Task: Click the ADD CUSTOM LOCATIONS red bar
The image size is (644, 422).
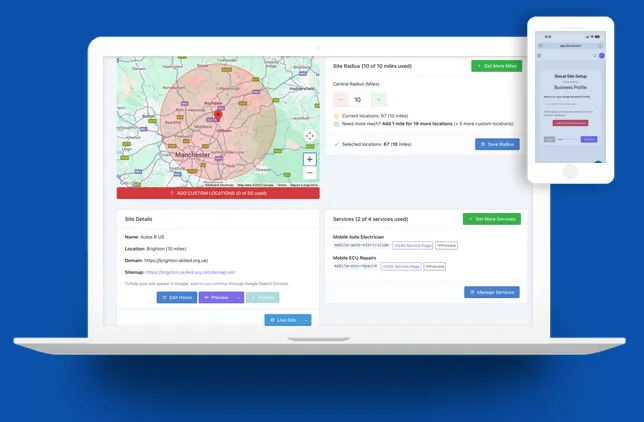Action: tap(218, 193)
